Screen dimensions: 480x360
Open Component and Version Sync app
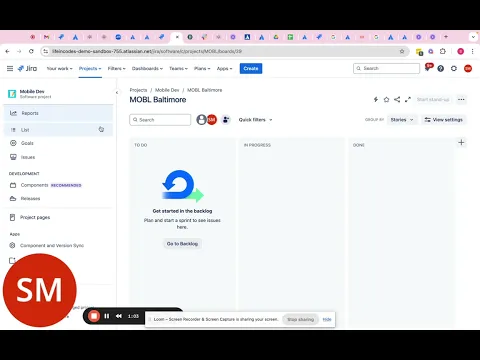pyautogui.click(x=58, y=245)
